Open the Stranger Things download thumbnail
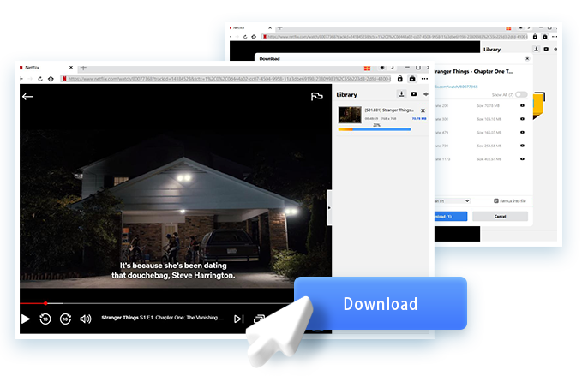 click(350, 115)
